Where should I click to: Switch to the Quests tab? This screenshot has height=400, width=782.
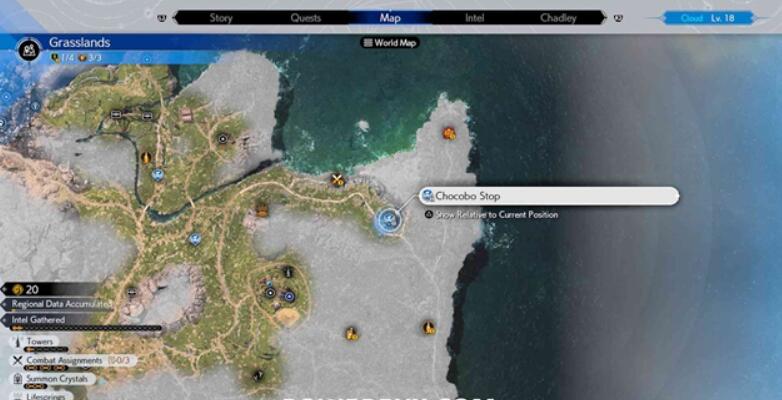pyautogui.click(x=306, y=17)
